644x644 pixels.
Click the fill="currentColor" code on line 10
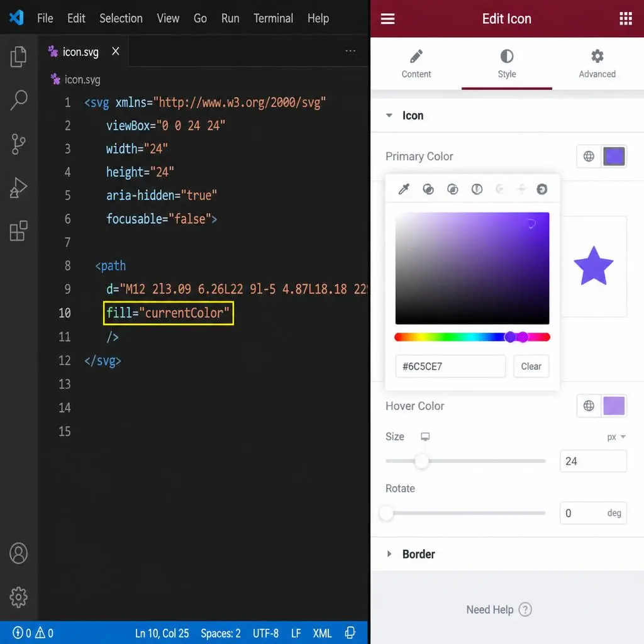pos(168,313)
